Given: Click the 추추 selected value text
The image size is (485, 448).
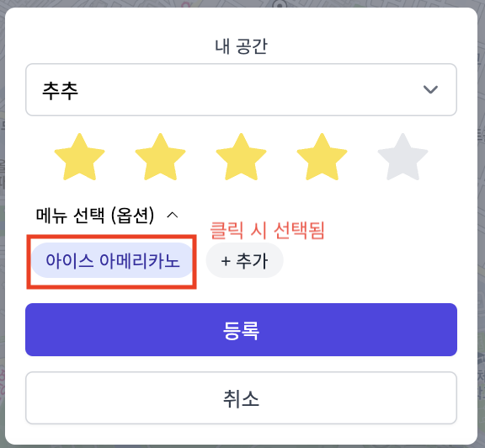Looking at the screenshot, I should pyautogui.click(x=60, y=90).
